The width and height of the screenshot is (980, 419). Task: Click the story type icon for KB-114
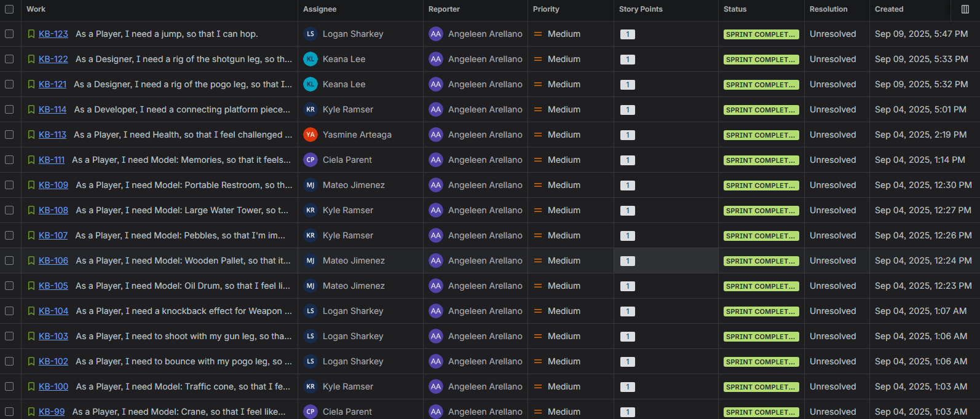(31, 109)
